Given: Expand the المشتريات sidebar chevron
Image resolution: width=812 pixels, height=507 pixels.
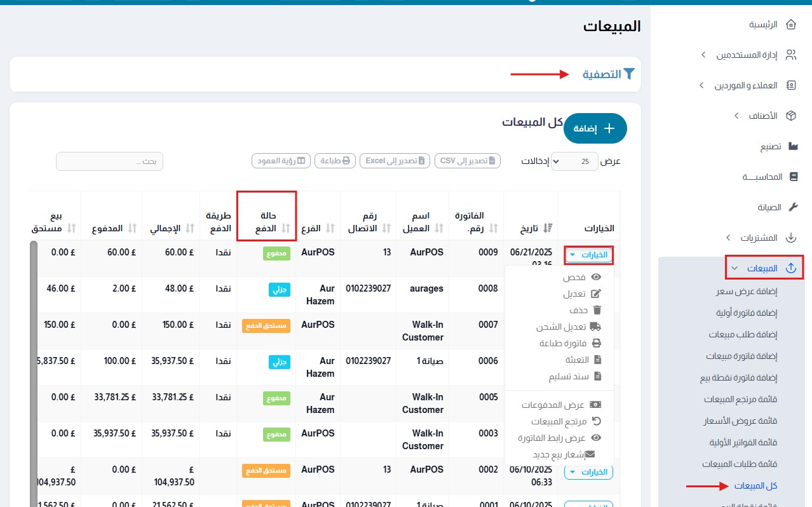Looking at the screenshot, I should pos(727,238).
